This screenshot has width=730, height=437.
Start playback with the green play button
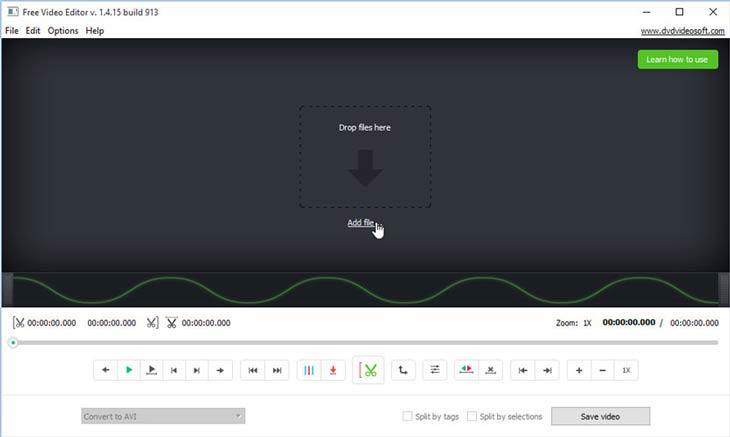click(129, 370)
